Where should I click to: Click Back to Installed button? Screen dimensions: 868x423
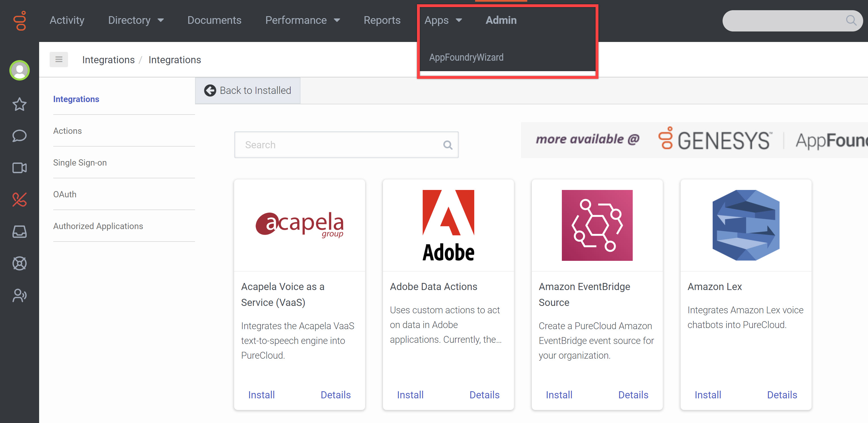coord(248,90)
